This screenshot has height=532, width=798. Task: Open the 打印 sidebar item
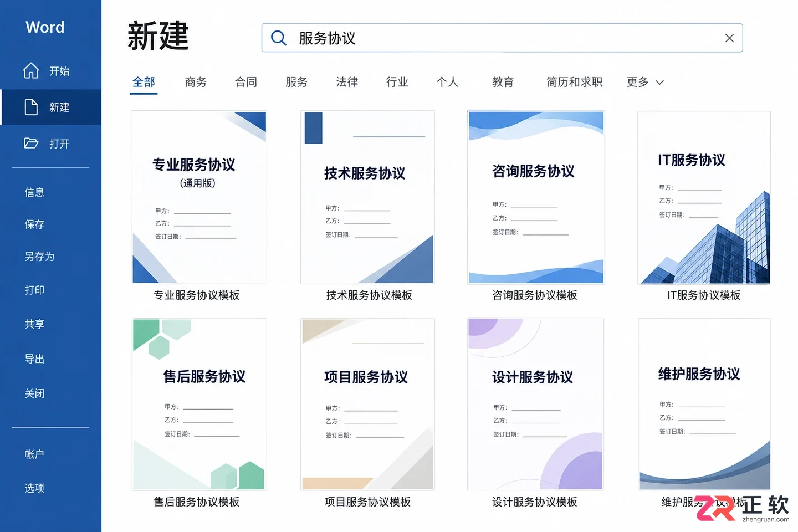34,290
